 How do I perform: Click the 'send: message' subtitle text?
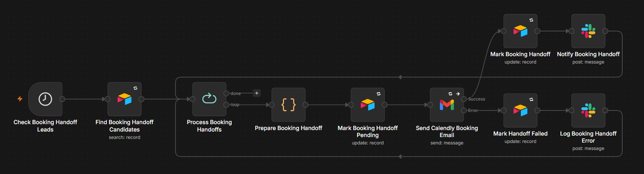pyautogui.click(x=447, y=143)
